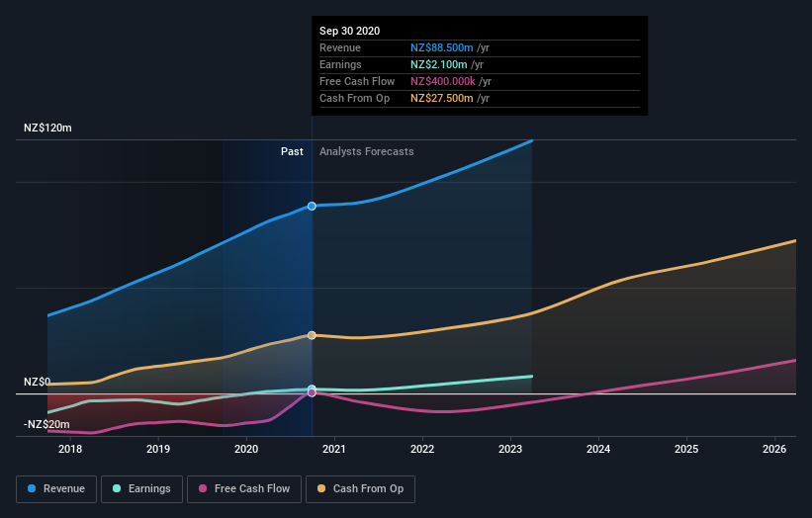Click the 2023 x-axis label
Viewport: 812px width, 518px height.
[510, 449]
